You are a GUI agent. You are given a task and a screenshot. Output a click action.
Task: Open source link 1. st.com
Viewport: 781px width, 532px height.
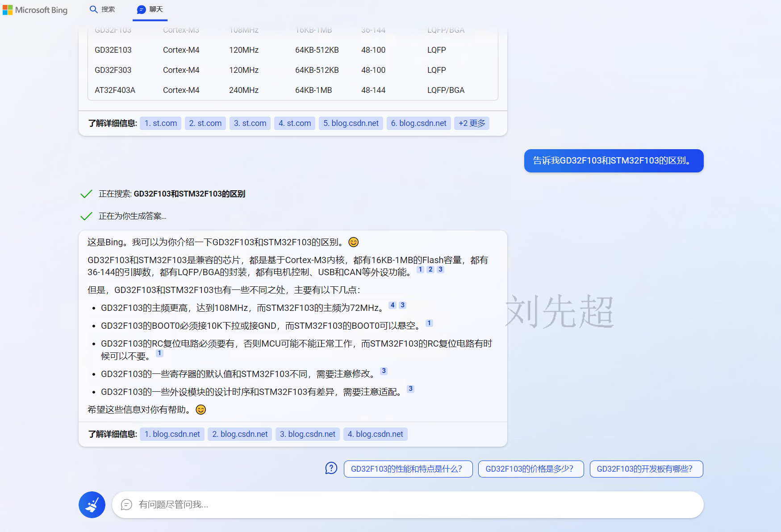pos(161,123)
